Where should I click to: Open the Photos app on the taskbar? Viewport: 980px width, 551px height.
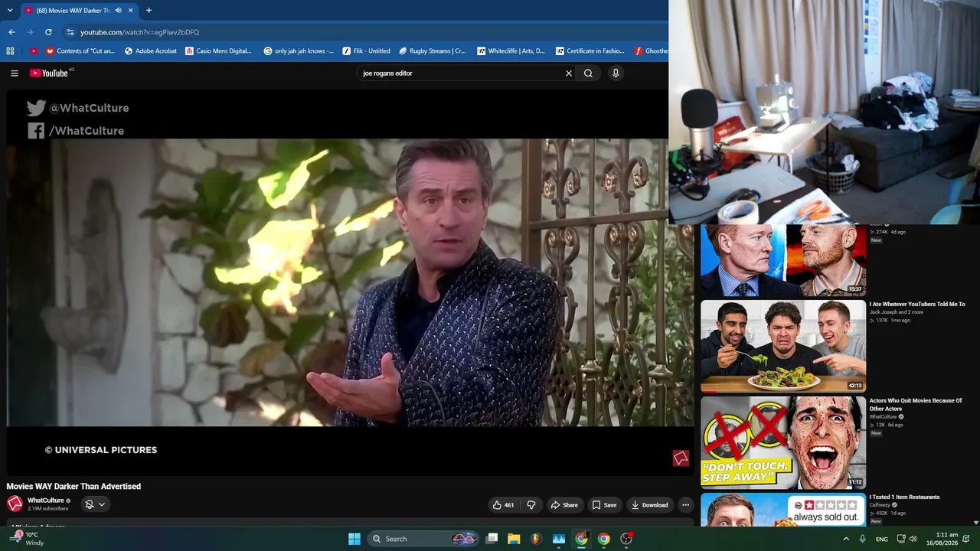tap(559, 539)
